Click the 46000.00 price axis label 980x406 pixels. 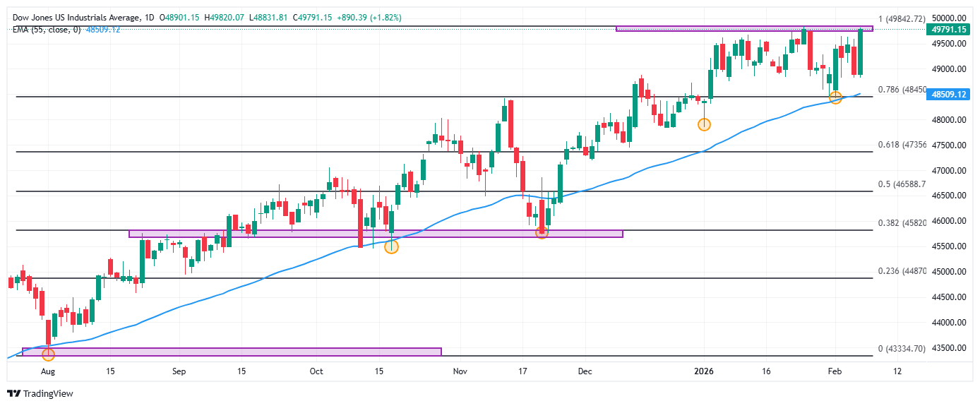[949, 222]
